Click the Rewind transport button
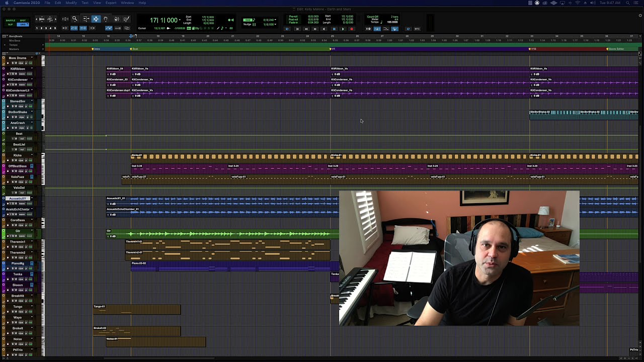The image size is (644, 362). [x=306, y=29]
